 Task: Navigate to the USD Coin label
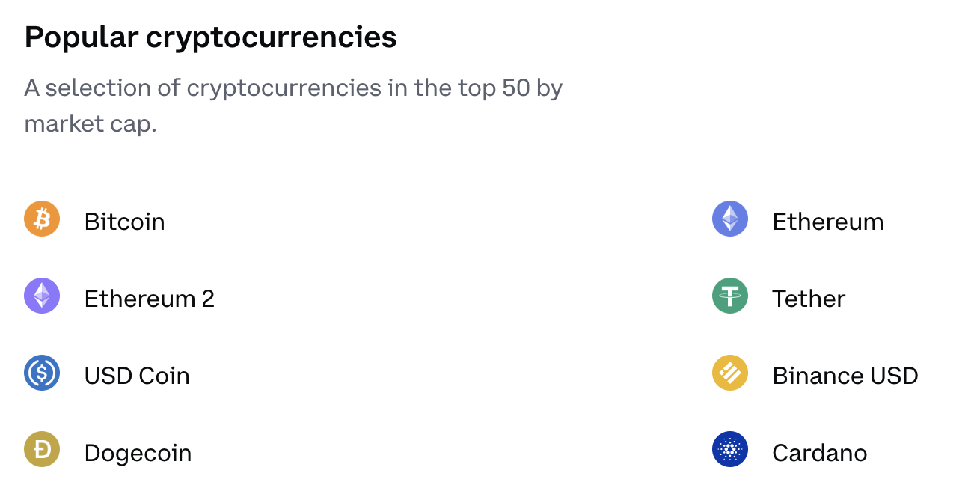coord(137,376)
